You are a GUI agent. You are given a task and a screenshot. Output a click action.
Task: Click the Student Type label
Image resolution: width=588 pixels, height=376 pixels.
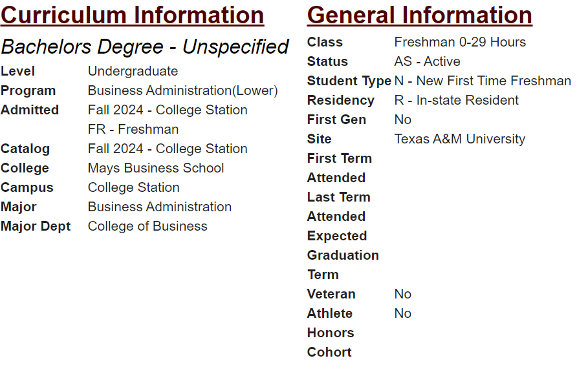pyautogui.click(x=349, y=81)
